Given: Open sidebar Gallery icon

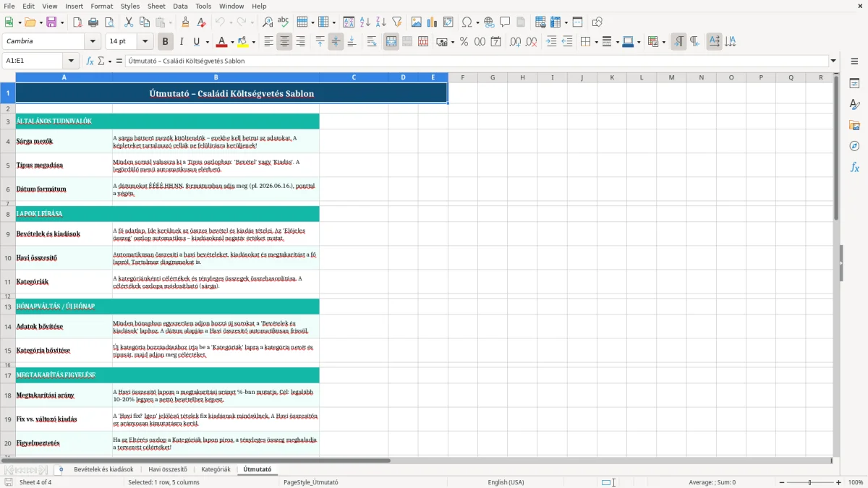Looking at the screenshot, I should coord(854,125).
